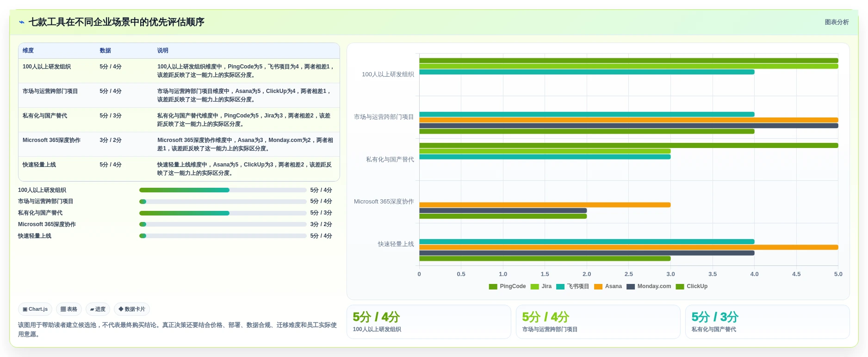The height and width of the screenshot is (357, 868).
Task: Select the 数据卡片 tag chip
Action: click(x=132, y=309)
